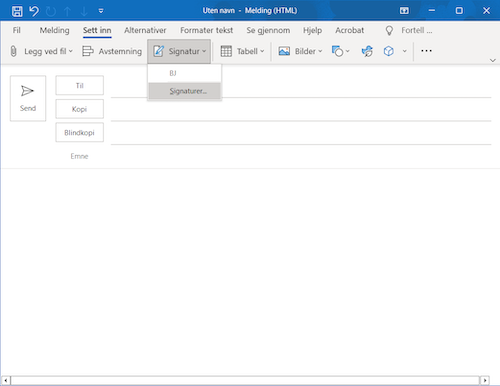The width and height of the screenshot is (500, 386).
Task: Click into the Blindkopi recipient field
Action: click(x=301, y=134)
